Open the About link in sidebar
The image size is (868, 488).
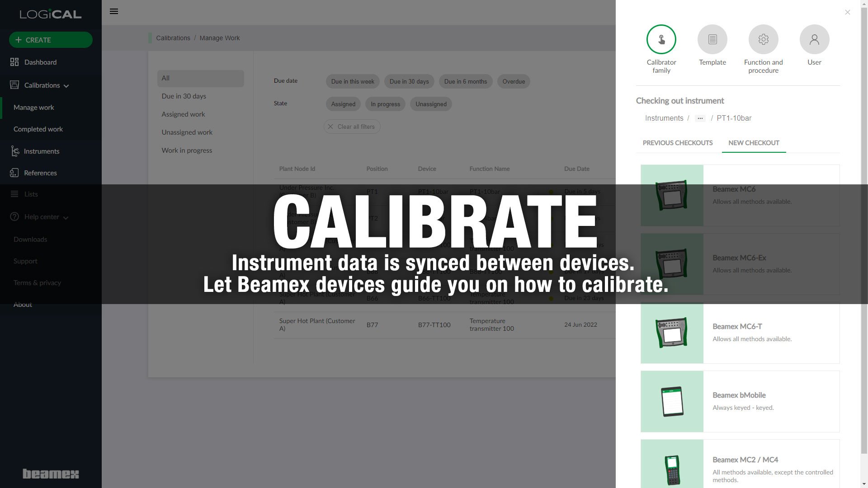coord(23,305)
